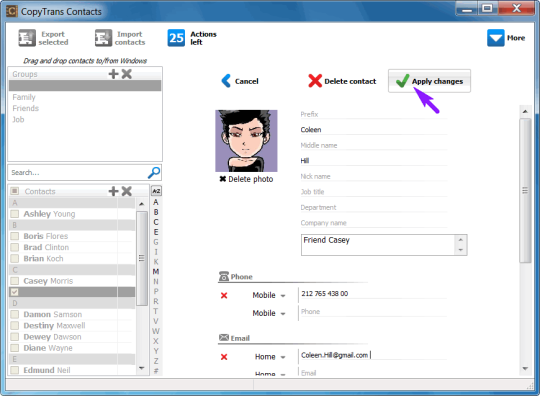Image resolution: width=540 pixels, height=396 pixels.
Task: Click the search magnifier icon
Action: [x=154, y=172]
